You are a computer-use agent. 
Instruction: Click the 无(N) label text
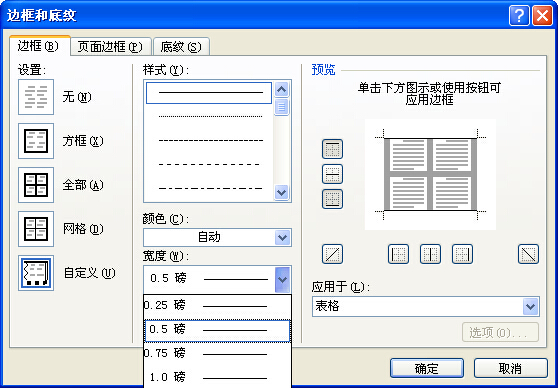(77, 97)
